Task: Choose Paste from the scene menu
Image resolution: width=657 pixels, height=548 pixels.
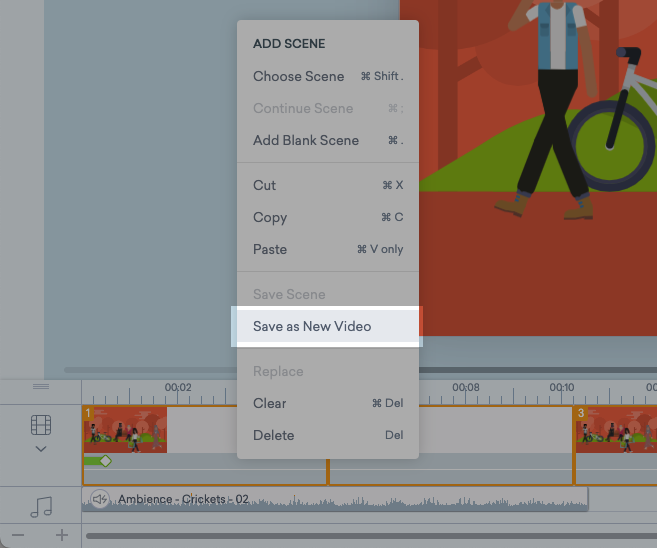Action: (328, 249)
